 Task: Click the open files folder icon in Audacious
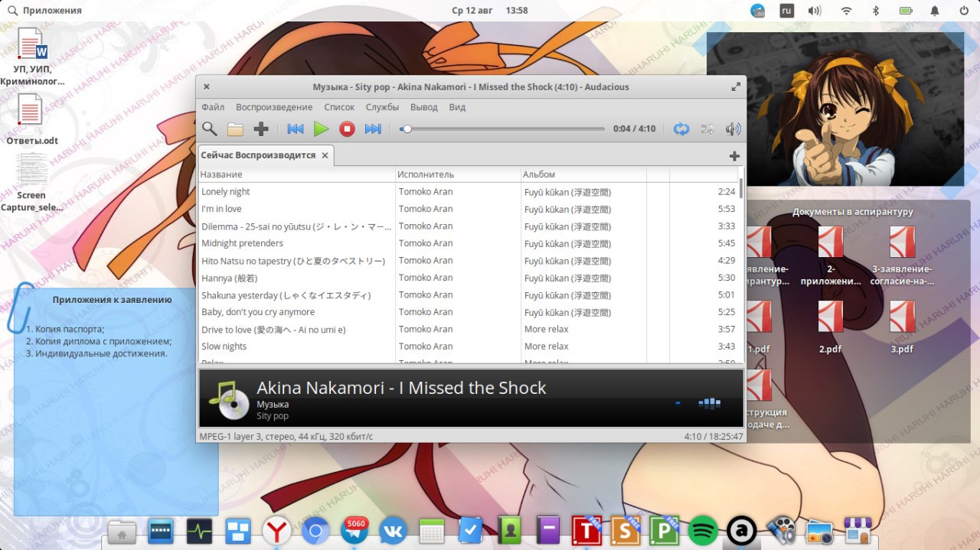click(235, 129)
